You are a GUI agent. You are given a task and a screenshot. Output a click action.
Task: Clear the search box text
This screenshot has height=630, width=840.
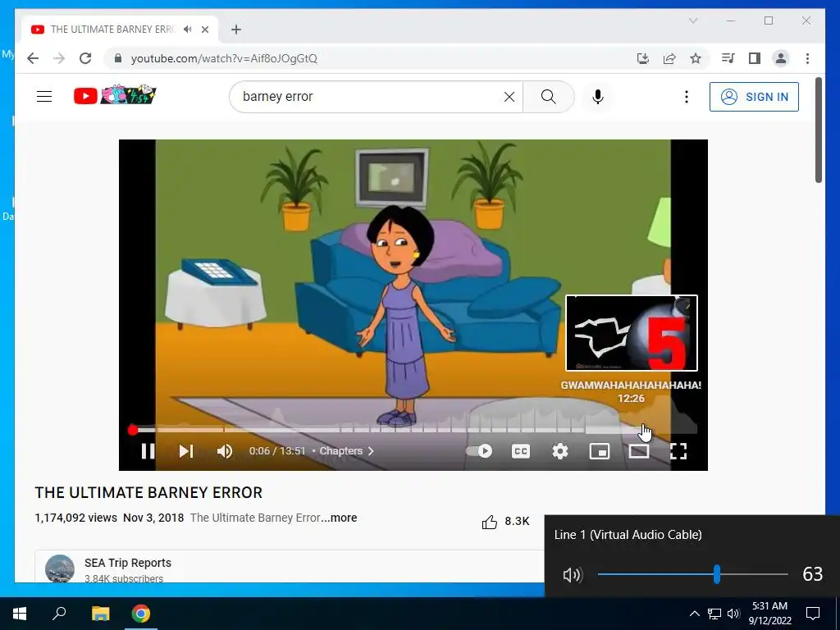509,97
